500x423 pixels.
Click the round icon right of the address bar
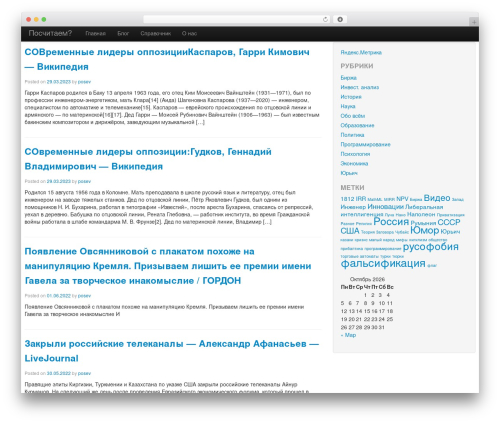(x=340, y=20)
